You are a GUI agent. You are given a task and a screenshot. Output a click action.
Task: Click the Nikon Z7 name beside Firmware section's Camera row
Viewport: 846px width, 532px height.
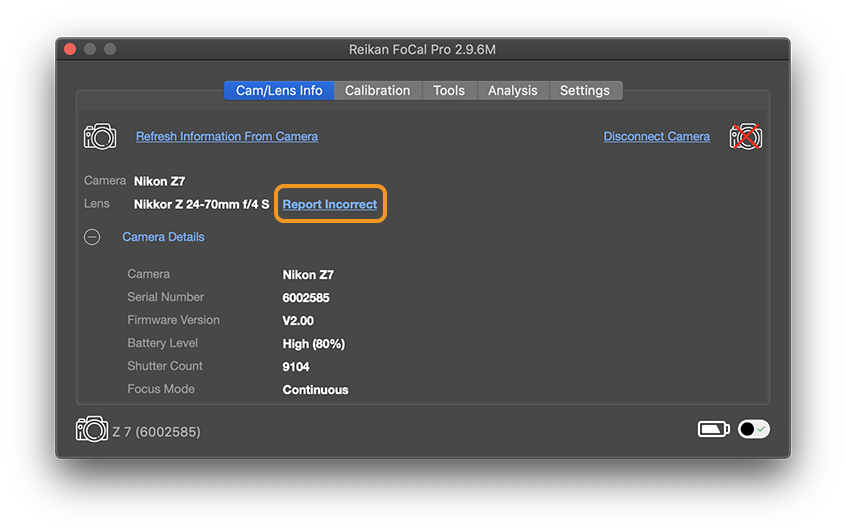point(308,275)
